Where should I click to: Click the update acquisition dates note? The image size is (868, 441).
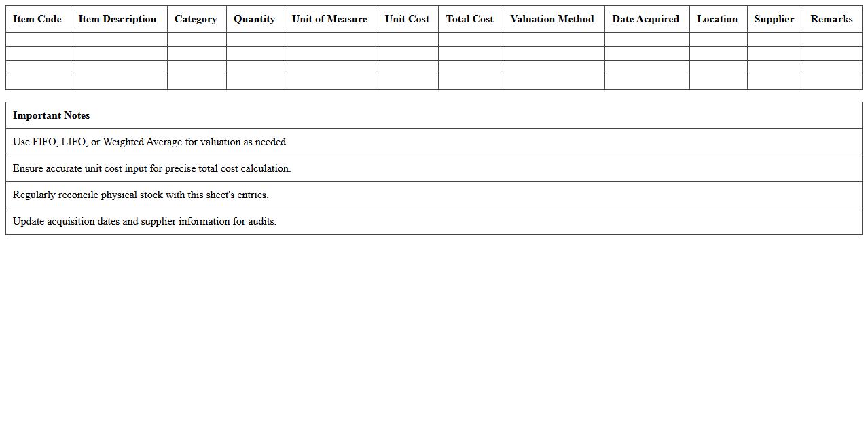(x=145, y=221)
